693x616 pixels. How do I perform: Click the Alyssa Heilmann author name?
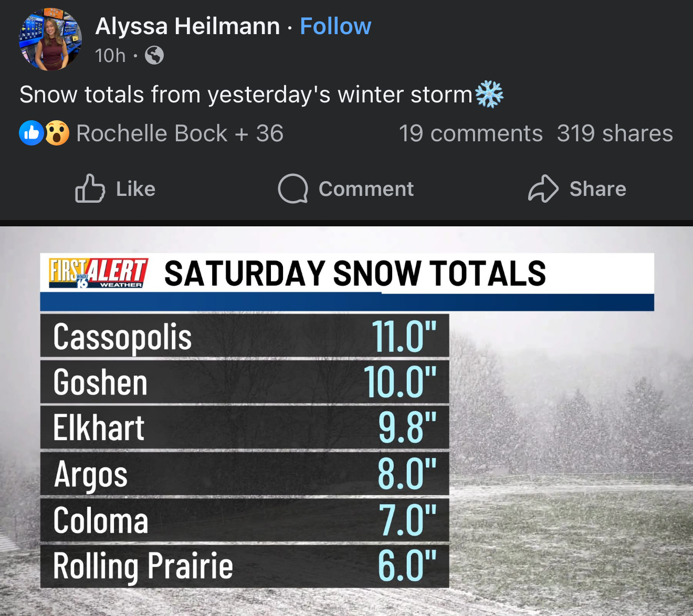[187, 26]
